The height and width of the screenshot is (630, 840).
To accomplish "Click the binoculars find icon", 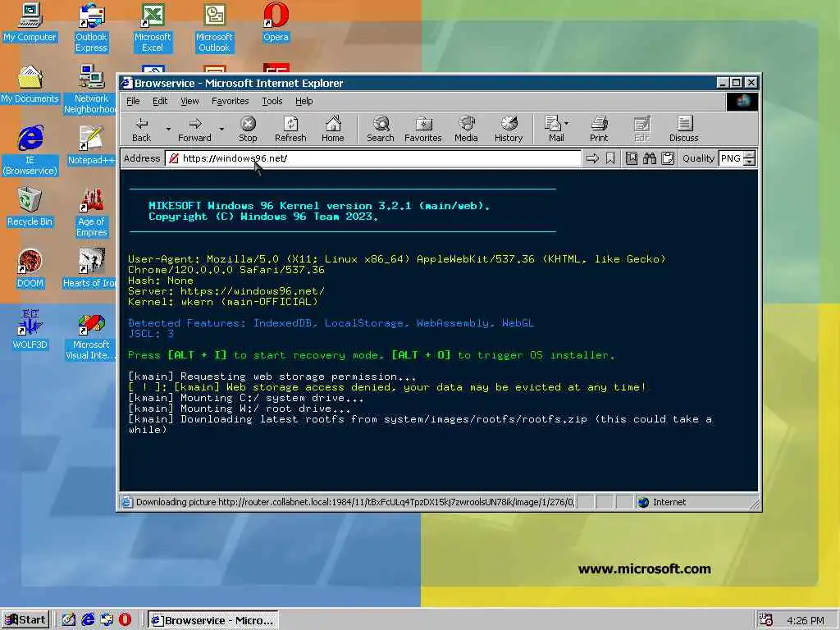I will coord(650,158).
